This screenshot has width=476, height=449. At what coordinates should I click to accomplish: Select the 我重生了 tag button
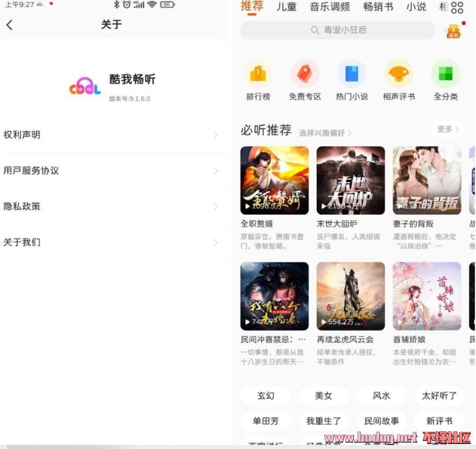[324, 421]
